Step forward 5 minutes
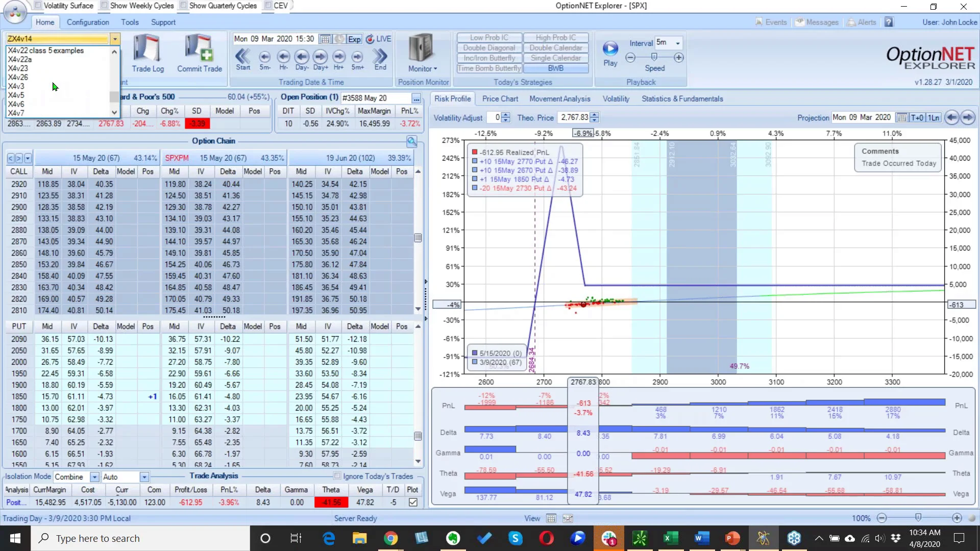This screenshot has height=551, width=980. point(357,59)
